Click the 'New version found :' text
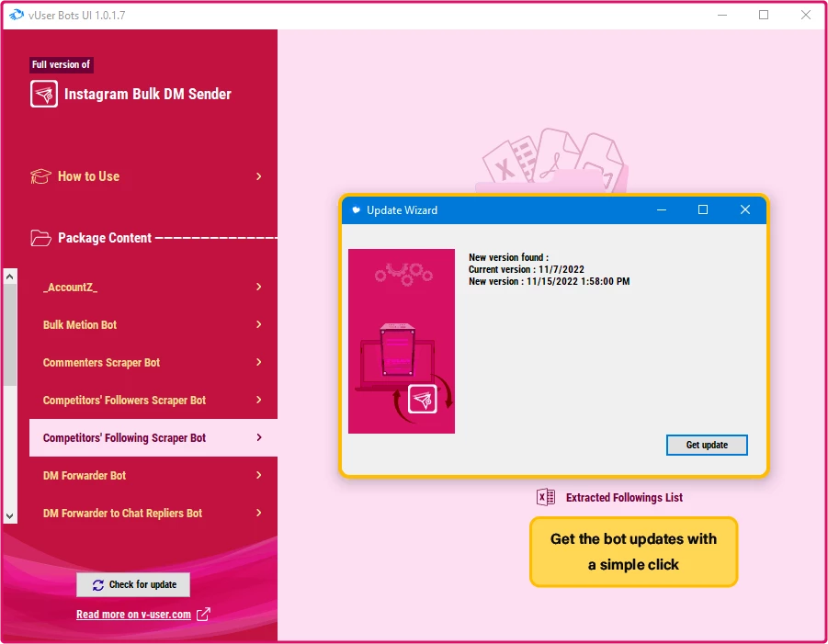Viewport: 828px width, 644px height. (x=508, y=257)
